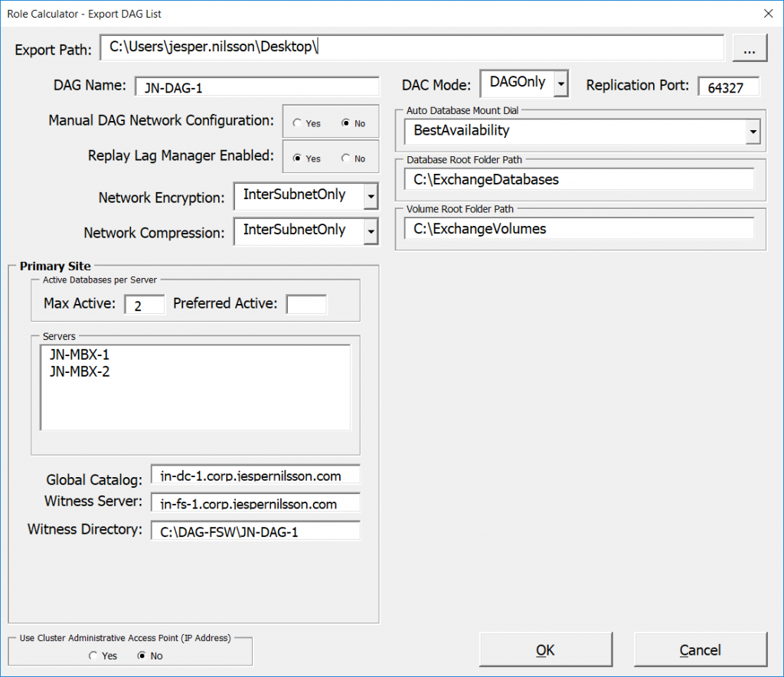Dismiss the dialog with Cancel
Viewport: 784px width, 677px height.
click(x=701, y=649)
